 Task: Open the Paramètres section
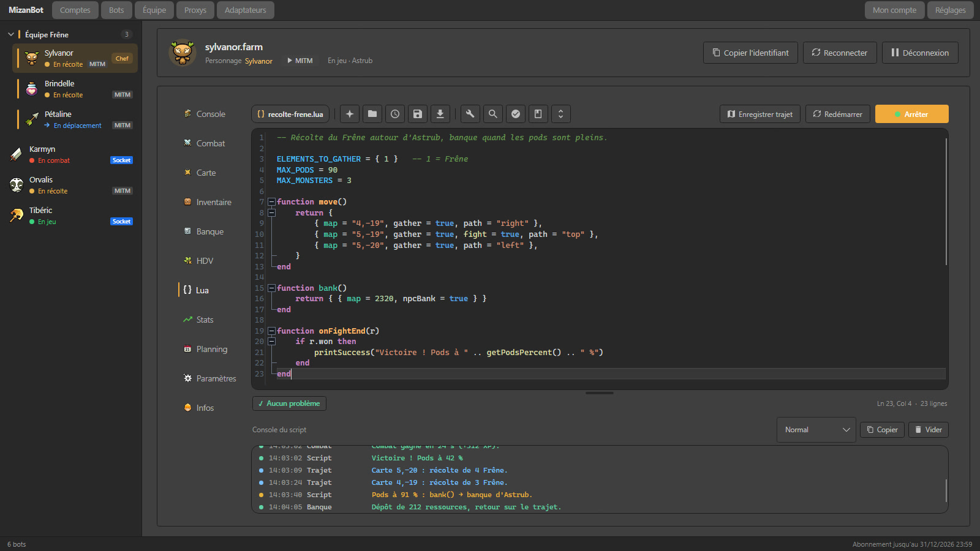(x=209, y=378)
